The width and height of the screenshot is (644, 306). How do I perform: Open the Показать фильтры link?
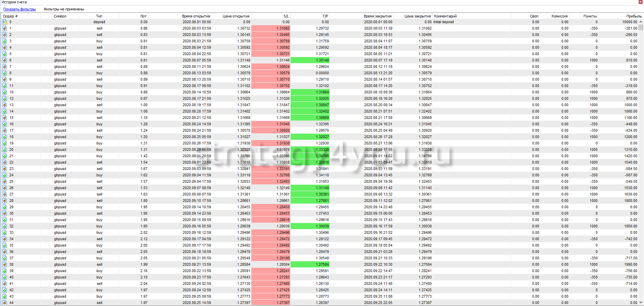[x=19, y=9]
